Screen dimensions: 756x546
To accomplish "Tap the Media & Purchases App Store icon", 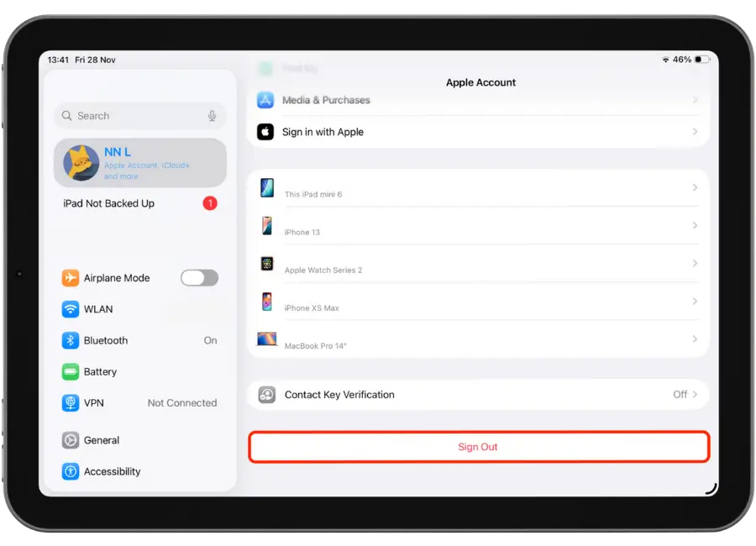I will pos(265,100).
